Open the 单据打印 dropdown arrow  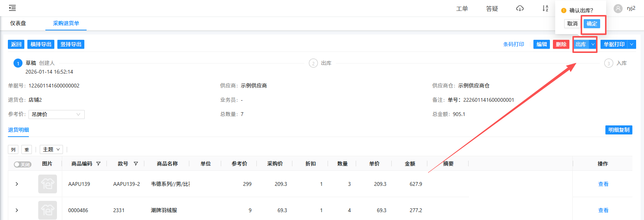click(x=632, y=44)
